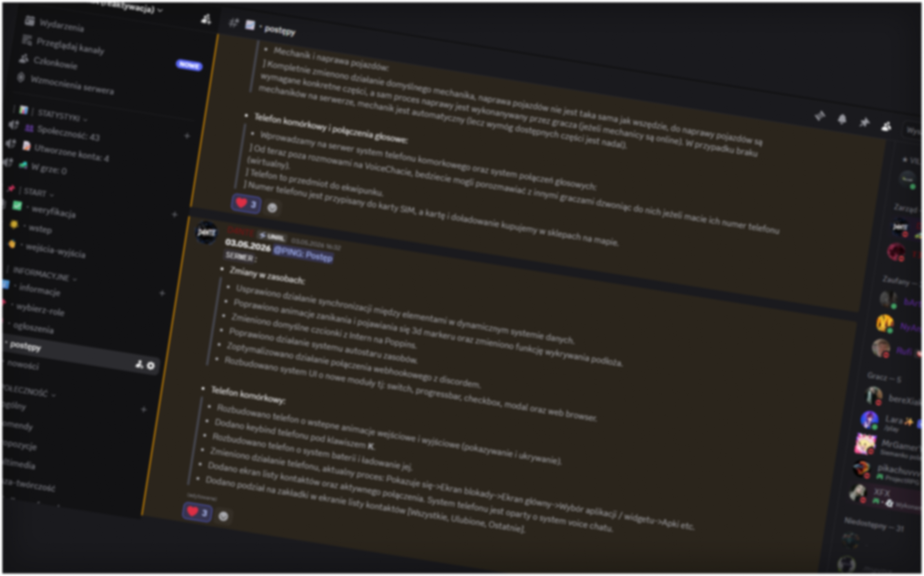Click the @PING: Postęp role mention
Viewport: 924px width, 576px height.
coord(303,254)
